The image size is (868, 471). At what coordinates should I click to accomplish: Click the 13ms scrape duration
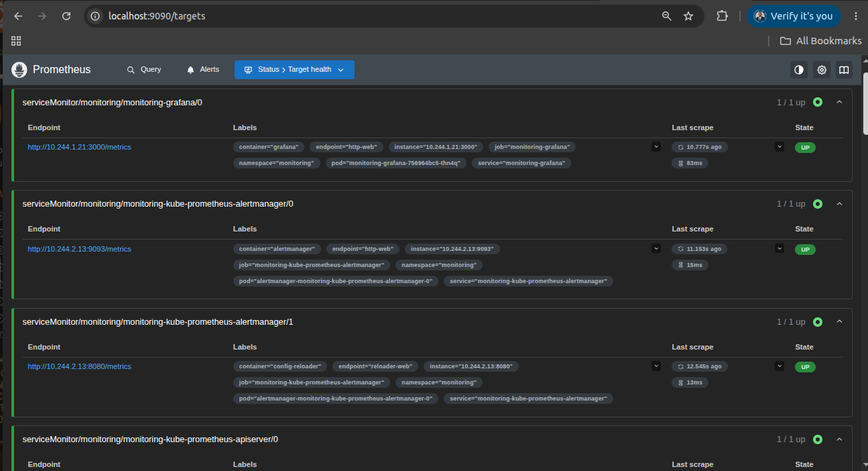[690, 382]
